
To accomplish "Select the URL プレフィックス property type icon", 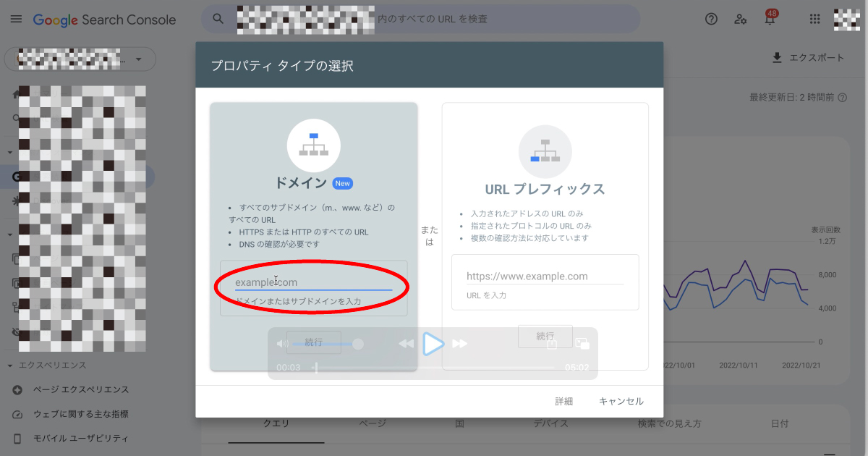I will pyautogui.click(x=545, y=151).
